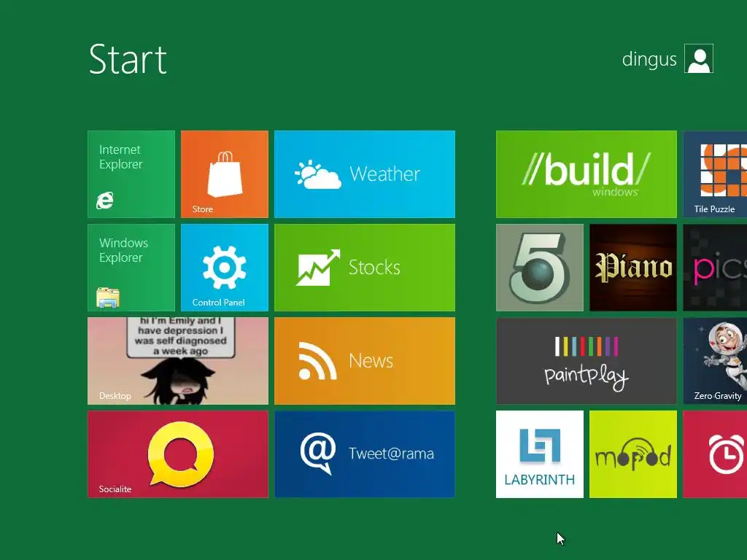This screenshot has height=560, width=747.
Task: Open the alarm clock tile
Action: click(715, 454)
